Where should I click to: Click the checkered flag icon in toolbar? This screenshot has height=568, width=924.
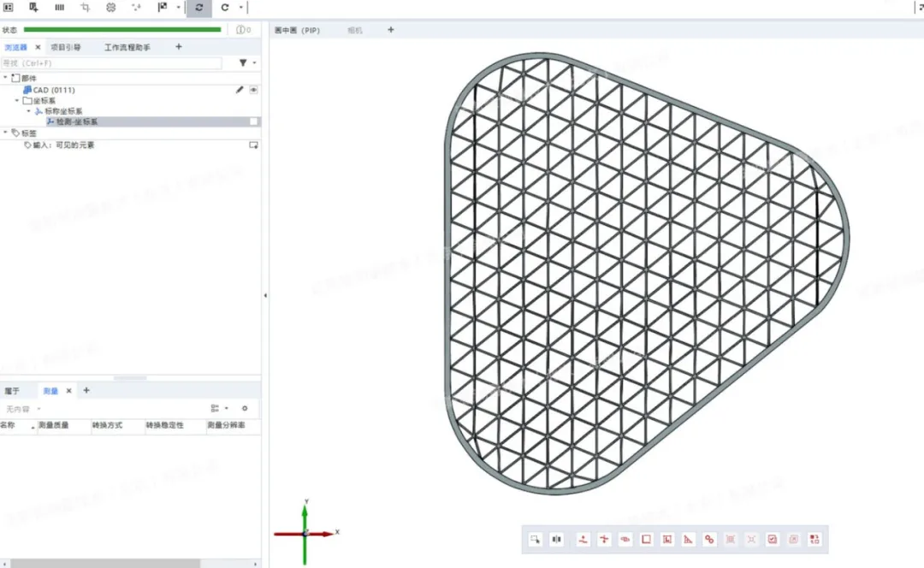point(163,7)
